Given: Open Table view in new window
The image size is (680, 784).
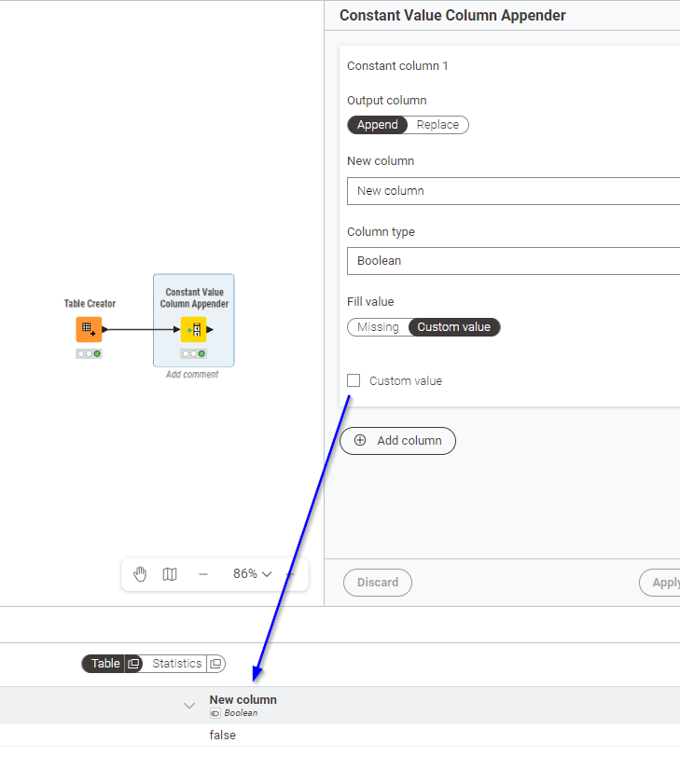Looking at the screenshot, I should (x=133, y=664).
